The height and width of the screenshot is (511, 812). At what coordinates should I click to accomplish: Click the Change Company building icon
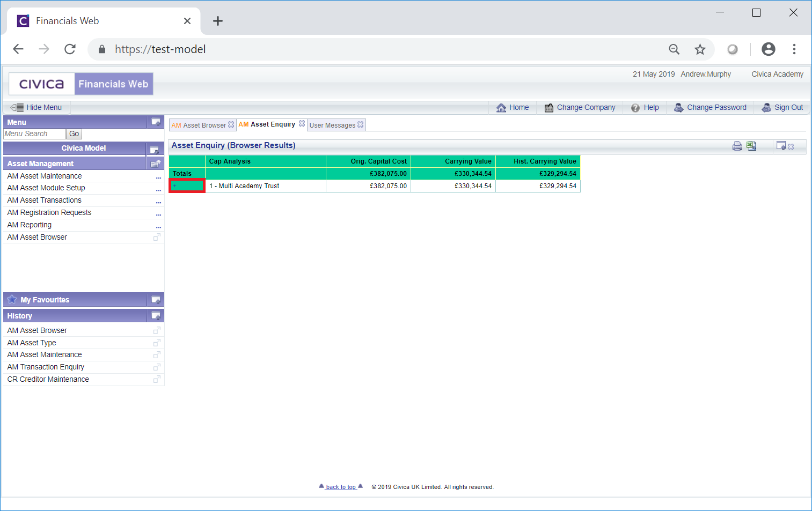(549, 108)
